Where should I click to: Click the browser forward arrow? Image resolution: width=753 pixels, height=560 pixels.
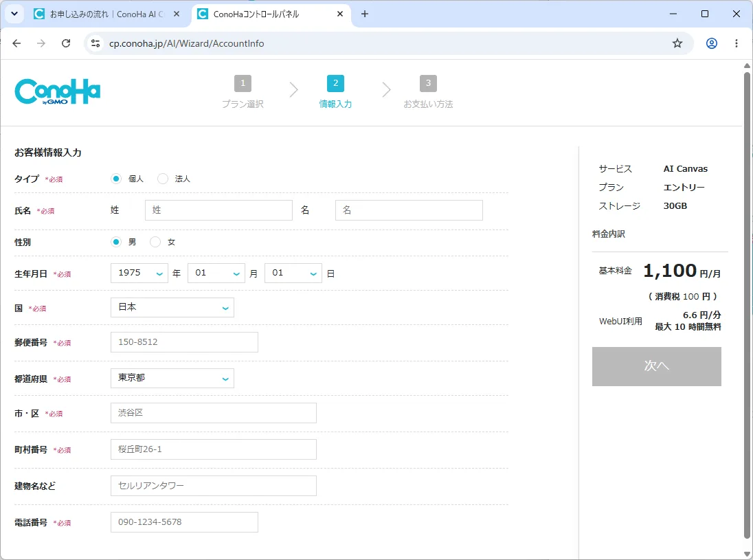point(41,43)
